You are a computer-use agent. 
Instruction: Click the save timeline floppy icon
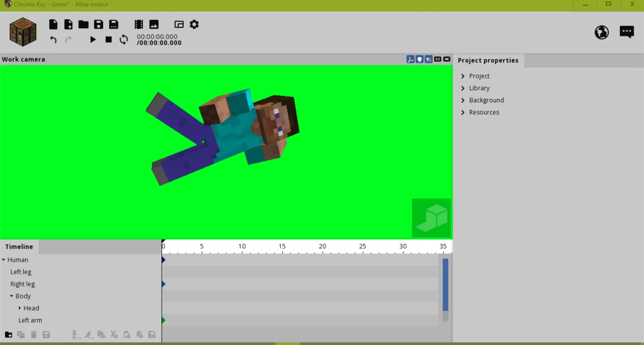pos(46,335)
